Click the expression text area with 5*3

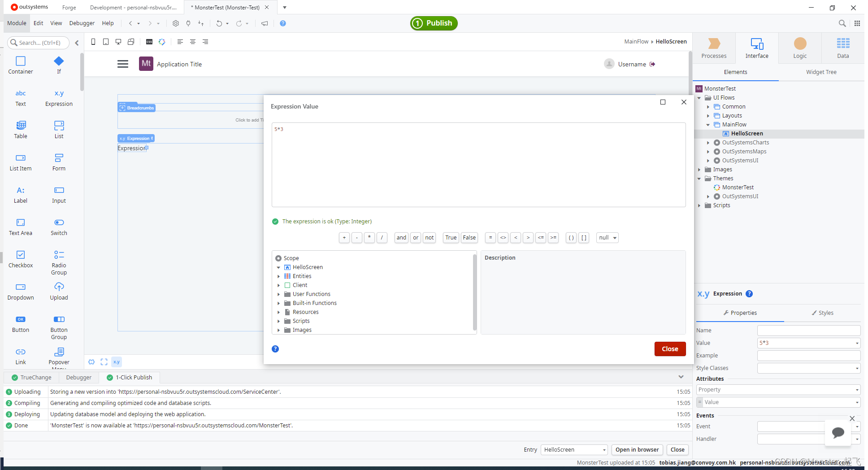click(478, 165)
